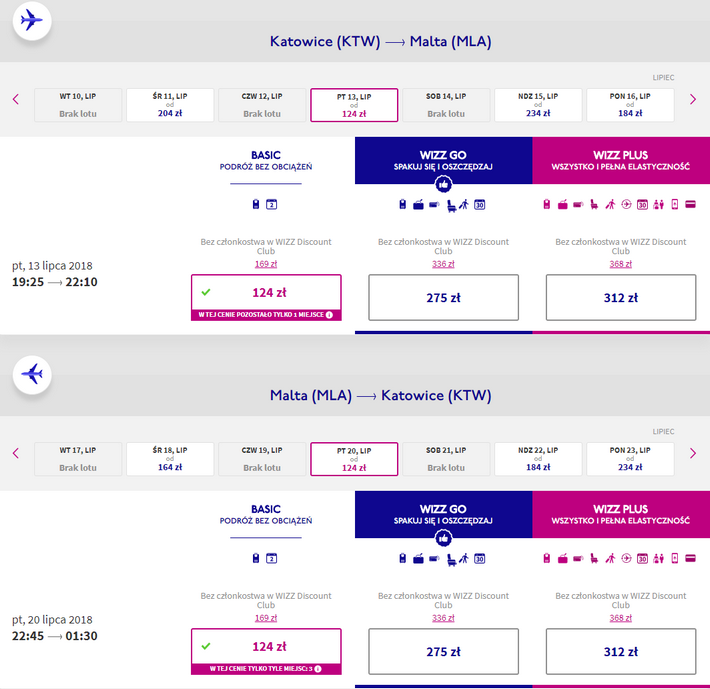Click the thumbs-up badge on return WIZZ GO
The width and height of the screenshot is (710, 689).
tap(443, 538)
